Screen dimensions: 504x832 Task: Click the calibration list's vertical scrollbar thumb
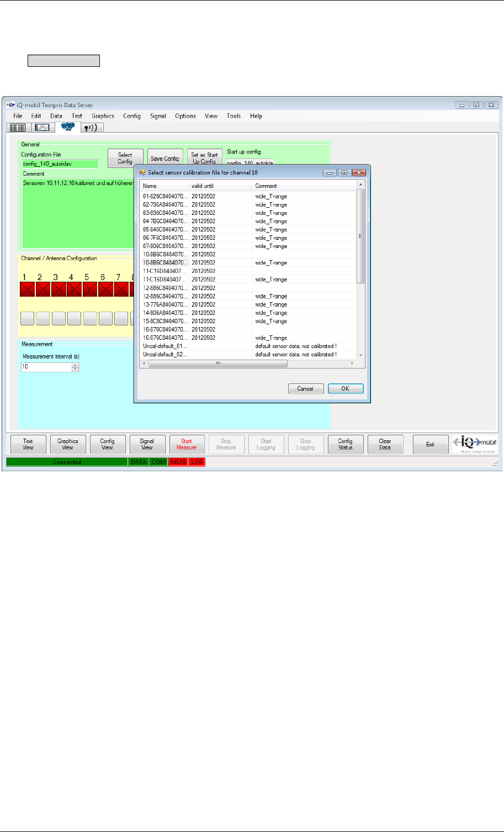coord(361,236)
